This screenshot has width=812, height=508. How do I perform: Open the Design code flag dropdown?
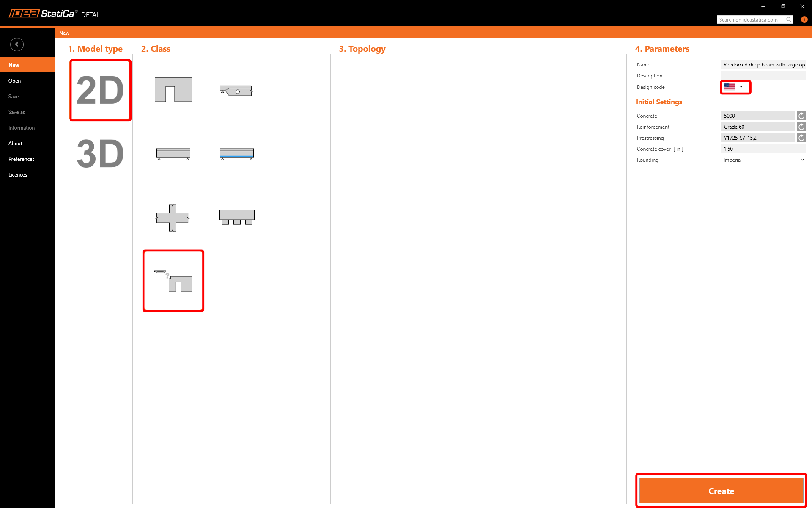click(x=735, y=87)
